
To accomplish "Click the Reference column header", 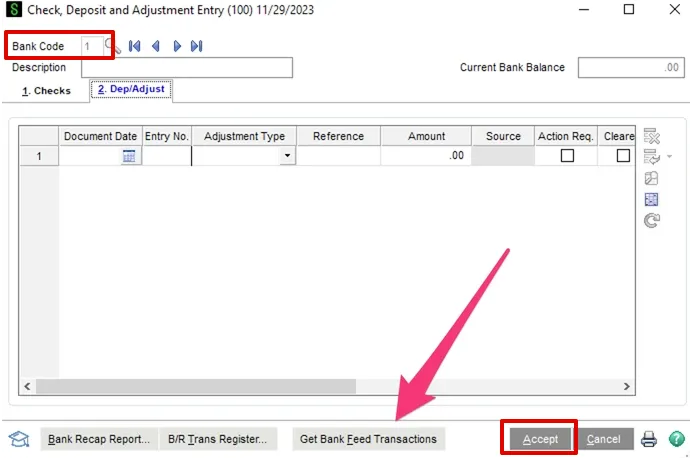I will coord(339,136).
